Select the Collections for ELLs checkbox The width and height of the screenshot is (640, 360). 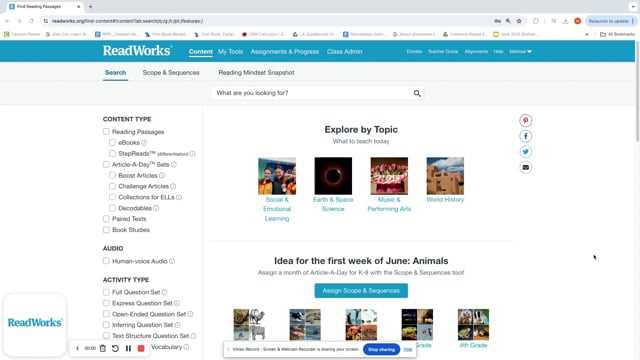[x=112, y=197]
